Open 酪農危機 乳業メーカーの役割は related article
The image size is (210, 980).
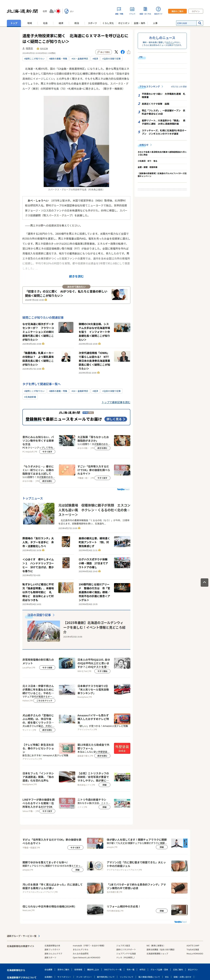[x=38, y=359]
